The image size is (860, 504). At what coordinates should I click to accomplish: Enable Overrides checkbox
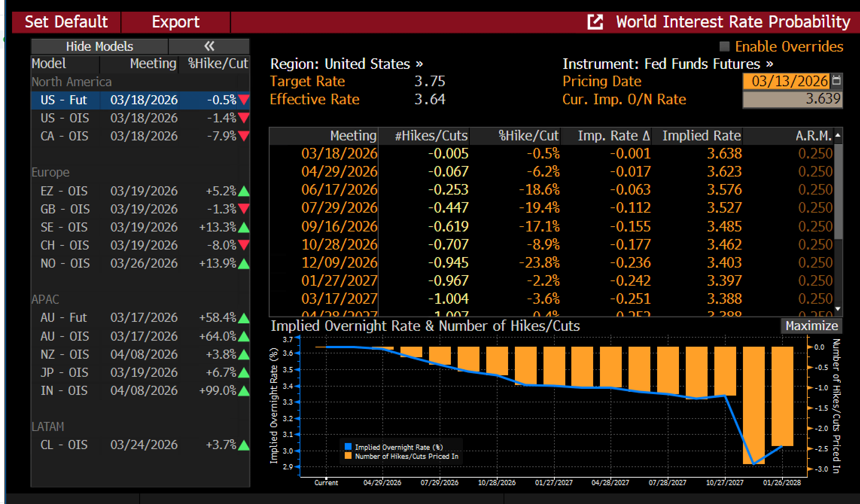724,46
